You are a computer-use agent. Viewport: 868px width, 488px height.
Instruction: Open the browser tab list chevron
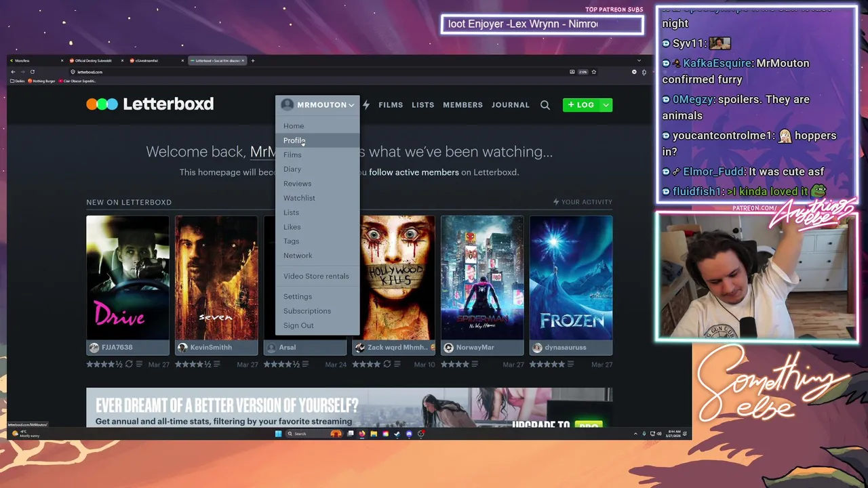(639, 60)
